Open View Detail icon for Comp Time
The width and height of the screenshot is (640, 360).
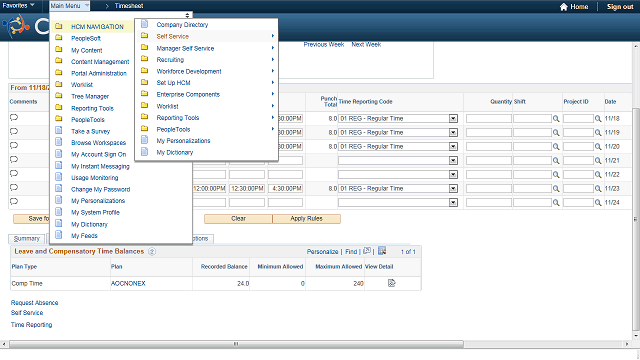(x=391, y=283)
